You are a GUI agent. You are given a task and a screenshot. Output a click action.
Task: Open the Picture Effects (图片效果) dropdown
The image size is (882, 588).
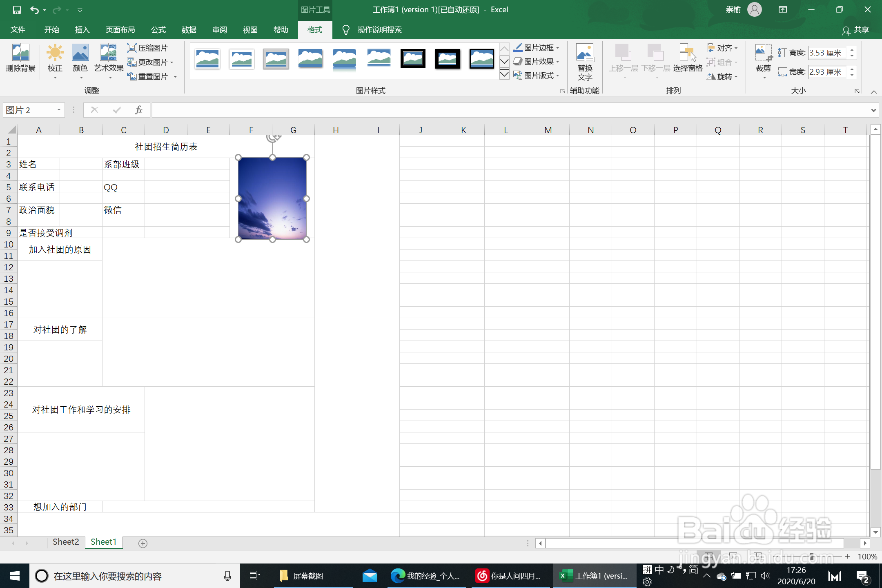click(536, 62)
